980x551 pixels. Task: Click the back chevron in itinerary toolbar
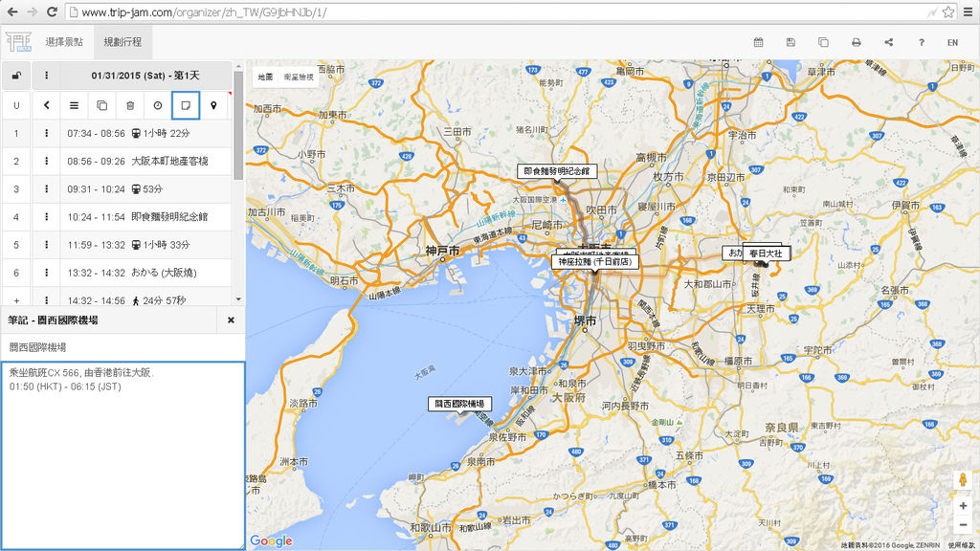(x=46, y=105)
